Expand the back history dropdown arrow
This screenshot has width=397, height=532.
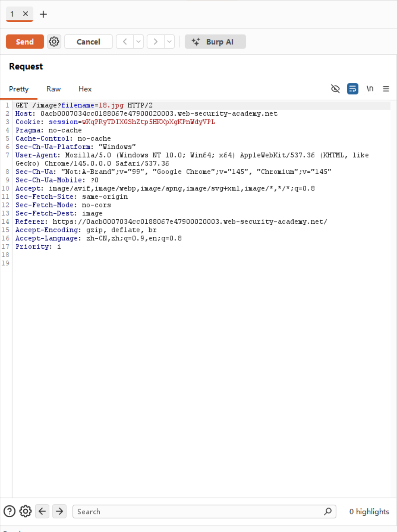tap(138, 42)
